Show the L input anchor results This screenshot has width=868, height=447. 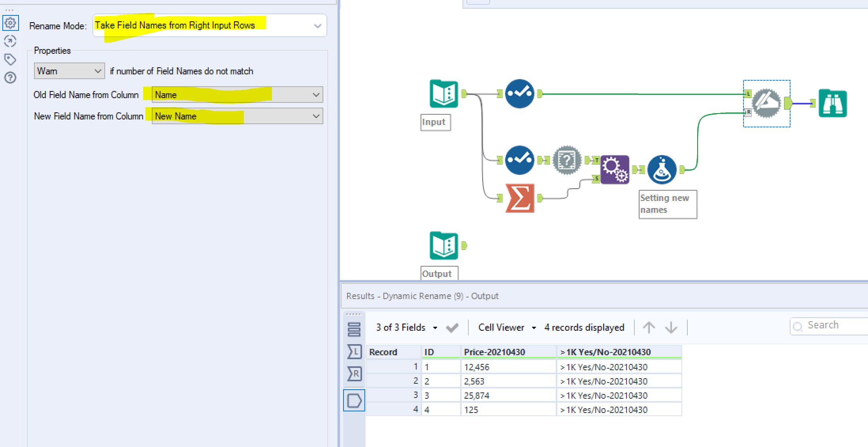354,352
